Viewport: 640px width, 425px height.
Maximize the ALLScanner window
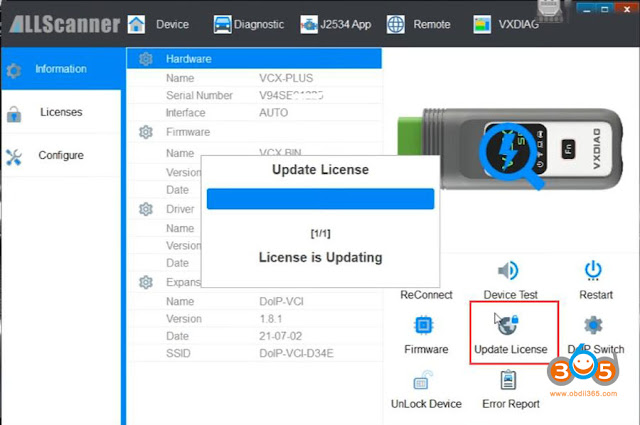605,9
